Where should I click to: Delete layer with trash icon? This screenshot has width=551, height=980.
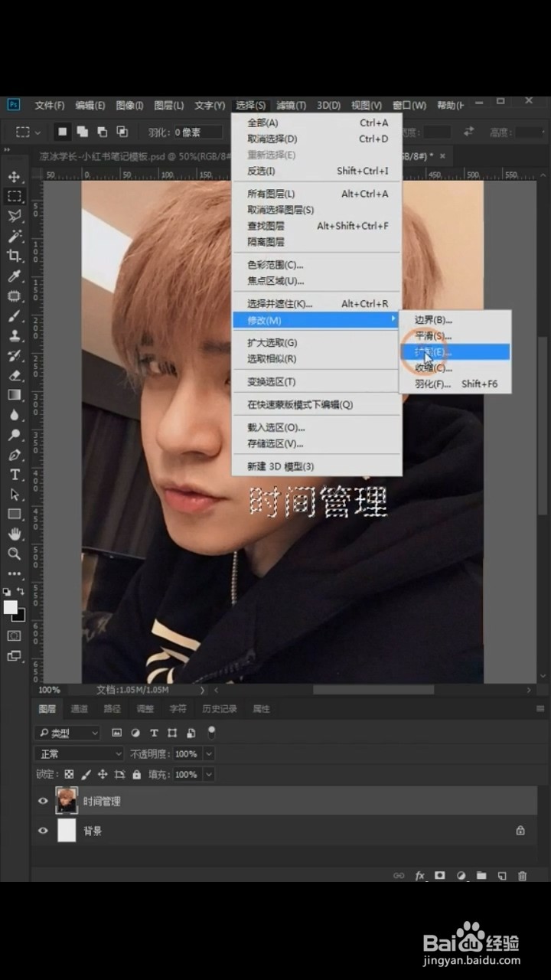523,875
